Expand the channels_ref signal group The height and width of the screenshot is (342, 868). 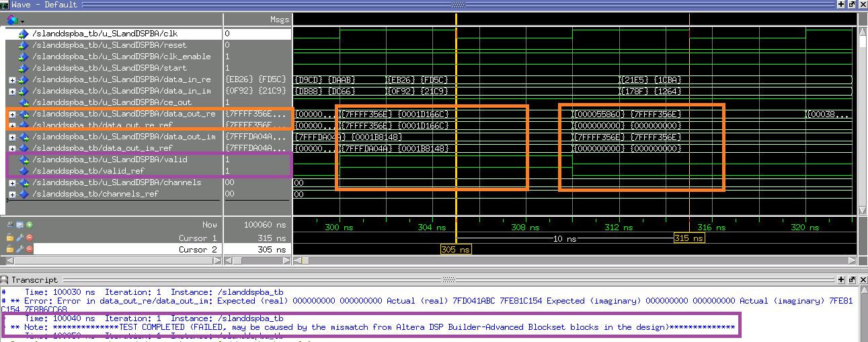coord(12,194)
